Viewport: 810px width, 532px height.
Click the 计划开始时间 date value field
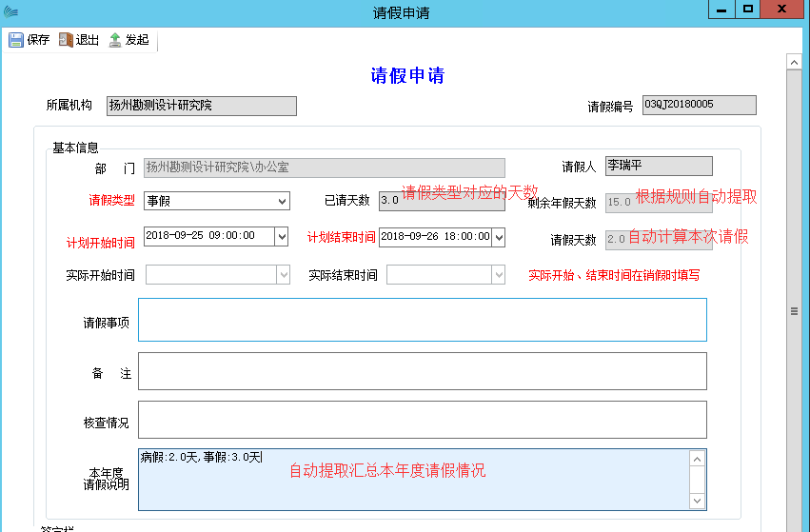click(x=209, y=236)
